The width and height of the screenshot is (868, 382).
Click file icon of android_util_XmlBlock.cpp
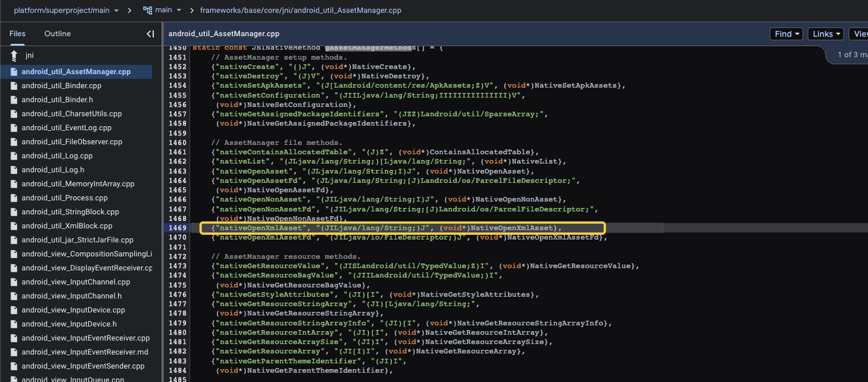click(x=14, y=226)
